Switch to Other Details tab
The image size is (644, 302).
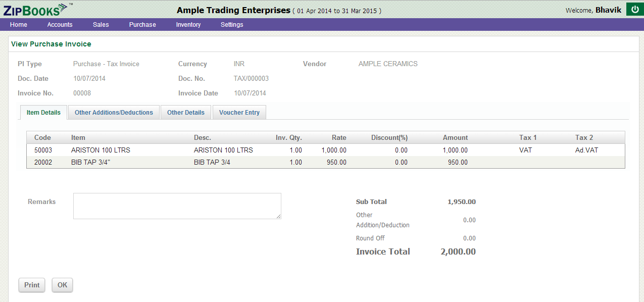click(186, 113)
